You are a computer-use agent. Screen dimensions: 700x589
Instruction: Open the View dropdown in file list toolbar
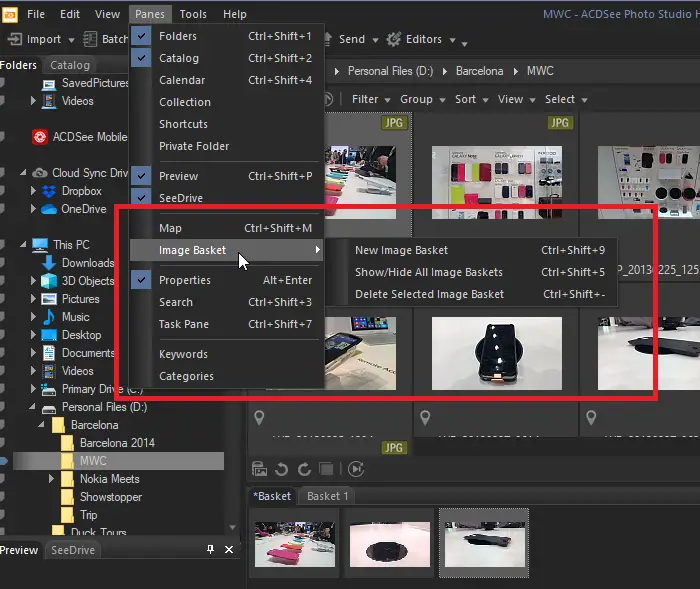[517, 99]
